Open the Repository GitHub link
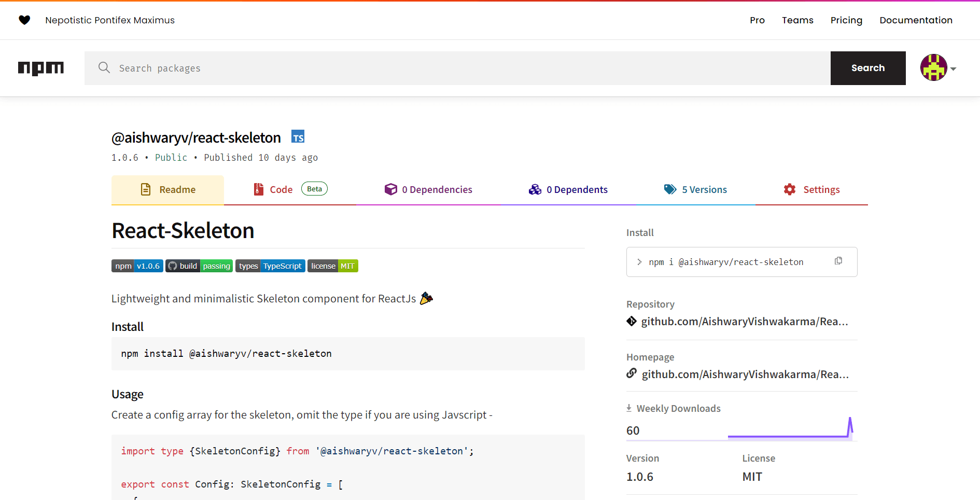Image resolution: width=980 pixels, height=500 pixels. 744,322
